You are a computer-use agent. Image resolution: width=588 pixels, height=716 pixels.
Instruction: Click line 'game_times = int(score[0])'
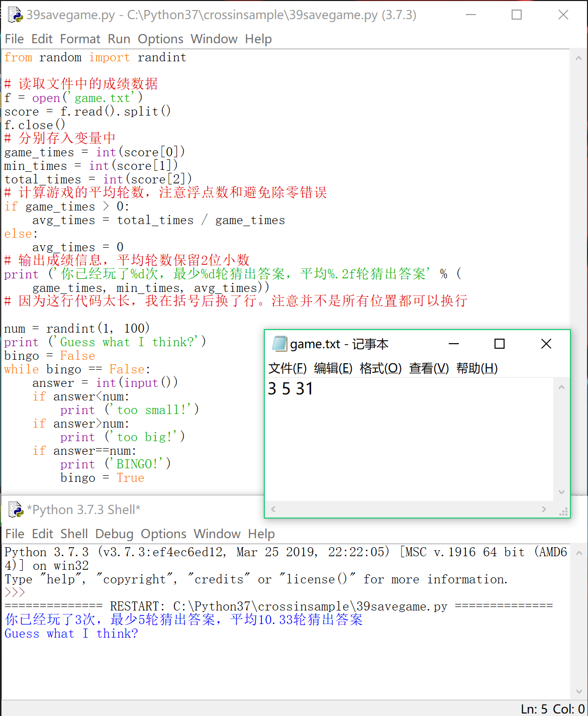(94, 152)
